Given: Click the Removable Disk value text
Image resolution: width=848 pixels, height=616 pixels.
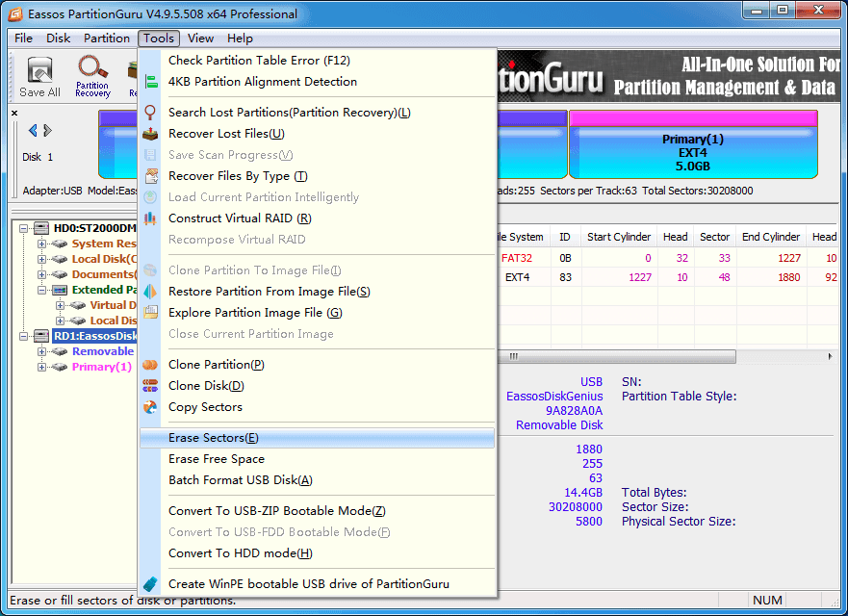Looking at the screenshot, I should pos(559,425).
